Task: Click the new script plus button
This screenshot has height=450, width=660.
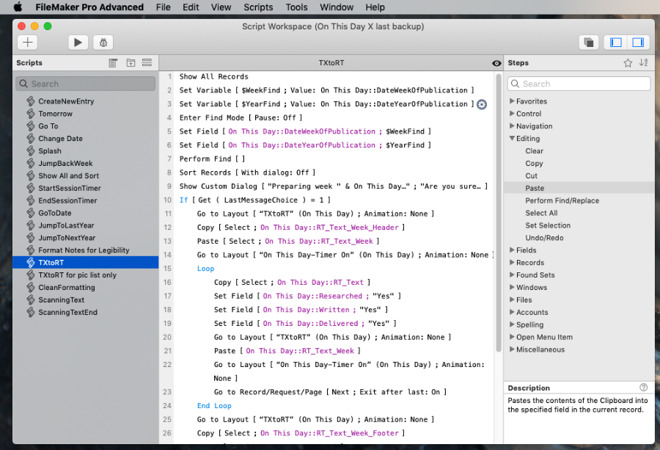Action: point(28,42)
